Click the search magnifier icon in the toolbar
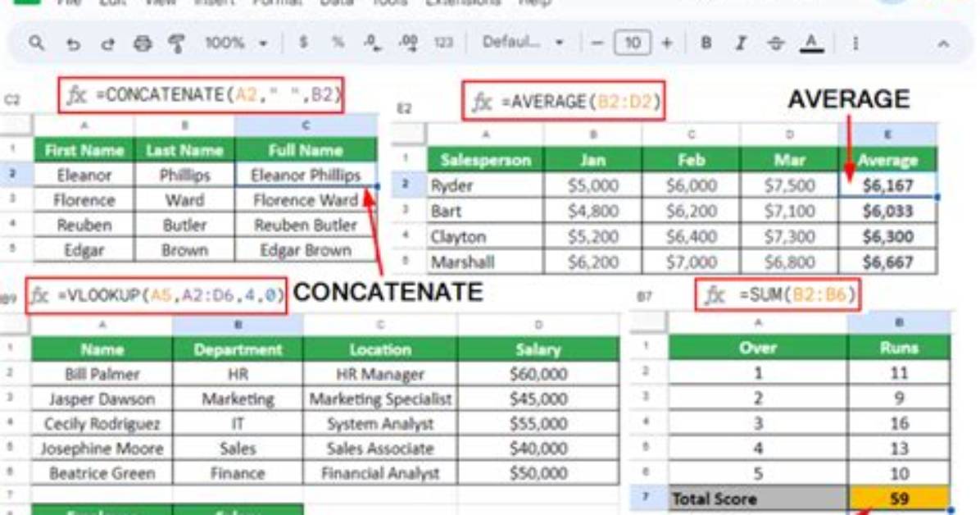 36,43
